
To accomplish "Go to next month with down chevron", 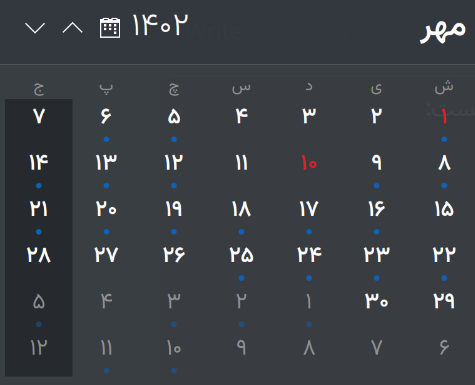I will click(x=35, y=28).
